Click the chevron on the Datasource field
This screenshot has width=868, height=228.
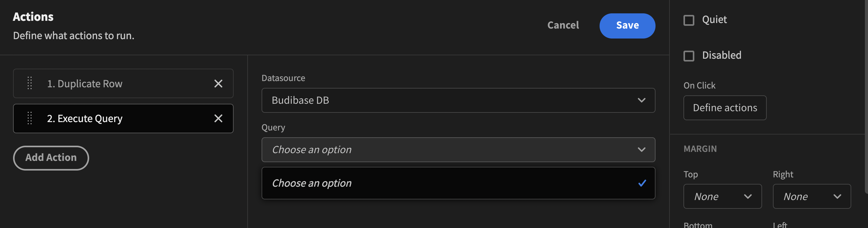coord(642,100)
